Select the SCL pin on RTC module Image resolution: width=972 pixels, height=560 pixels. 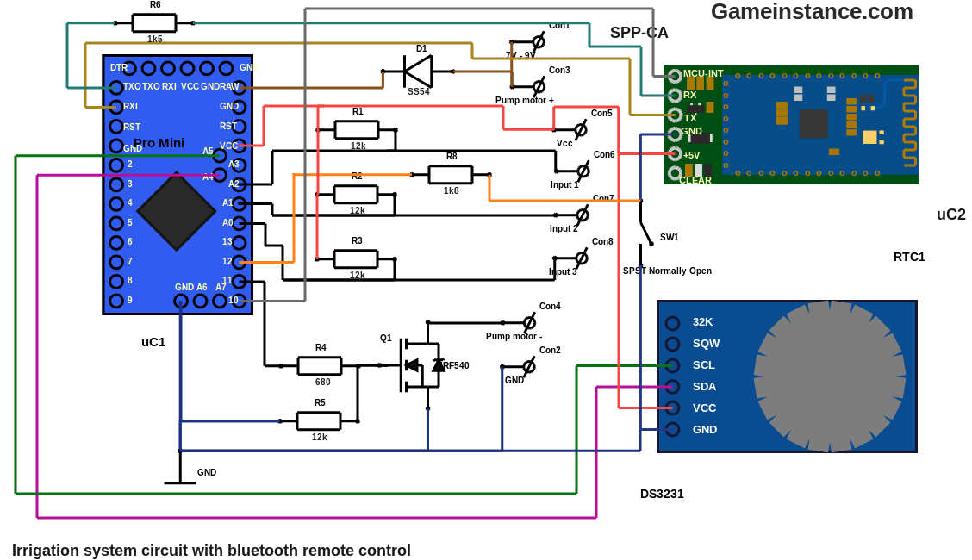tap(673, 365)
